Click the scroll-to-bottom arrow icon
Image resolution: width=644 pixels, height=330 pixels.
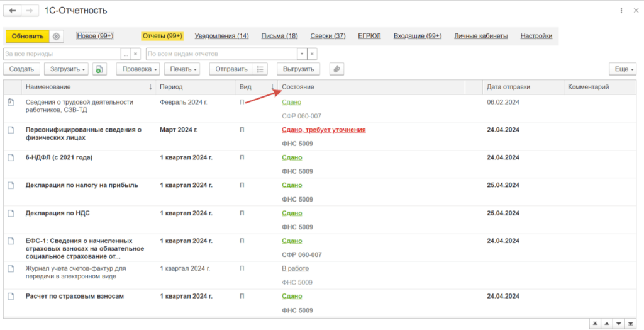[630, 323]
